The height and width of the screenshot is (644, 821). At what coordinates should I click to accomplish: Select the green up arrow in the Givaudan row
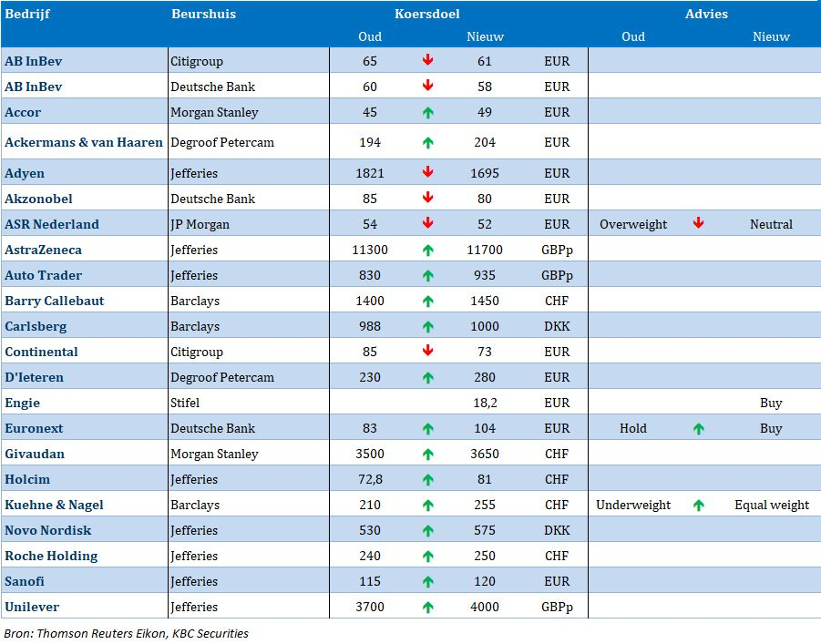pos(427,454)
